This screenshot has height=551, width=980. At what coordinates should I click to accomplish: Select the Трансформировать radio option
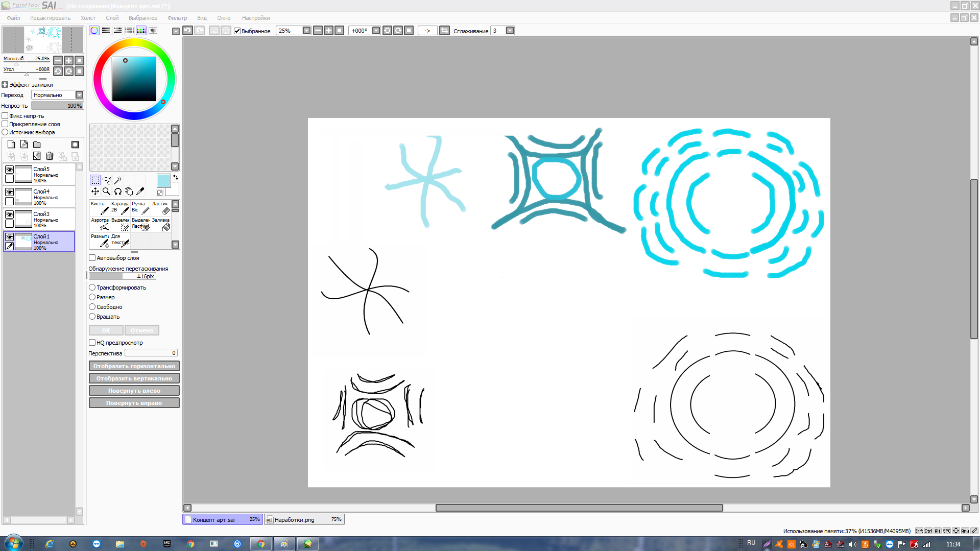coord(92,288)
